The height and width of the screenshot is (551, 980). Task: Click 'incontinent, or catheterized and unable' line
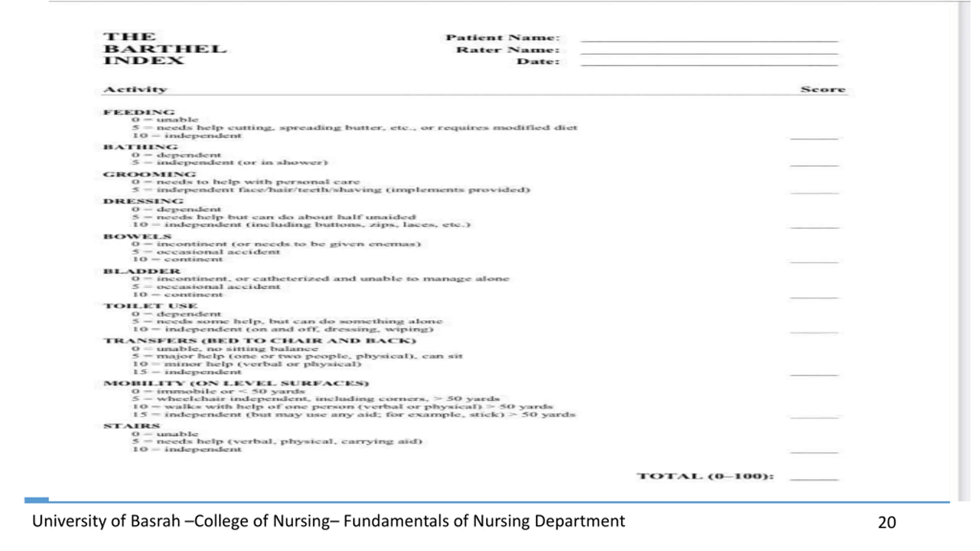pyautogui.click(x=321, y=279)
